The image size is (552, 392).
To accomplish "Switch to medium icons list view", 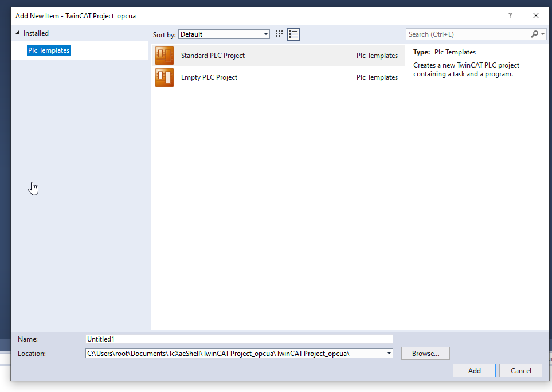I will [x=293, y=34].
